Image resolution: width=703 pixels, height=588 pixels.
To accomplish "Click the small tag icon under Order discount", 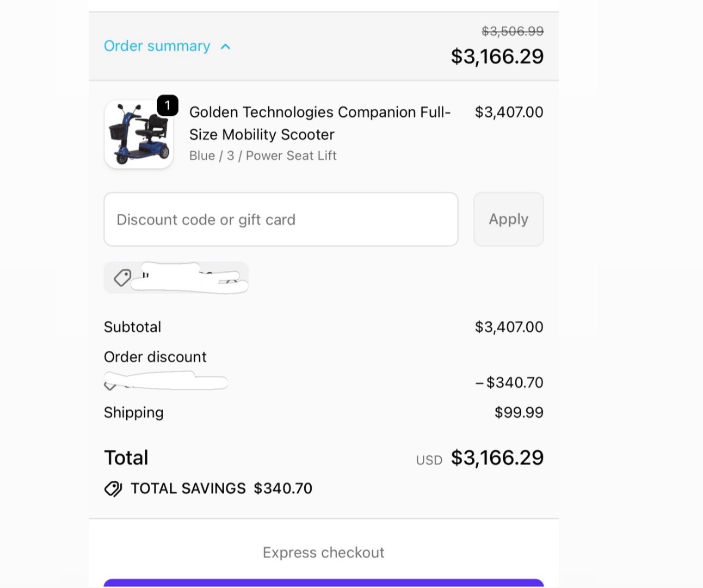I will pos(110,386).
